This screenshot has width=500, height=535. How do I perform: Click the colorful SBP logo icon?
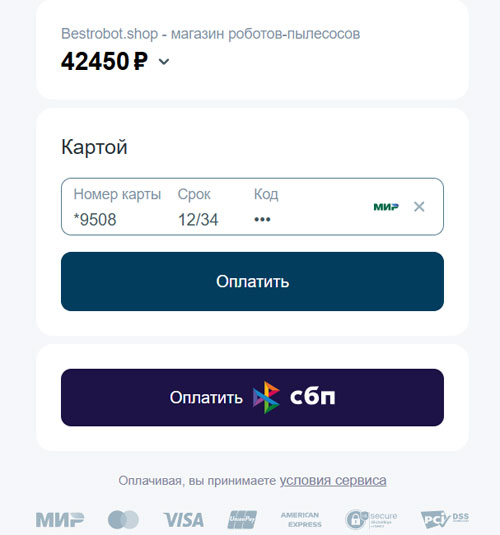[267, 397]
